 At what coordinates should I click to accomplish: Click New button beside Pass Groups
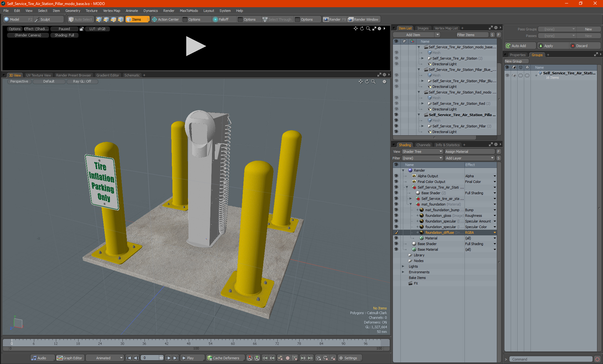point(589,29)
